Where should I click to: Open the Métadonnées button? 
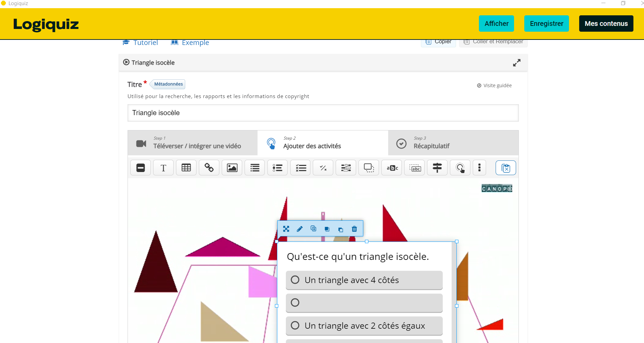pos(168,84)
